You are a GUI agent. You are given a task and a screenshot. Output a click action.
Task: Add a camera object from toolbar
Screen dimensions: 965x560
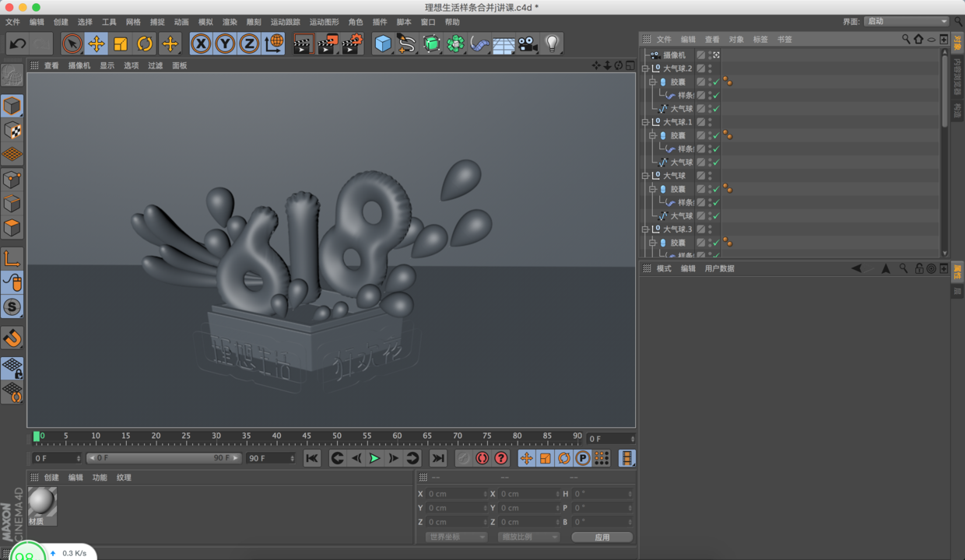528,44
